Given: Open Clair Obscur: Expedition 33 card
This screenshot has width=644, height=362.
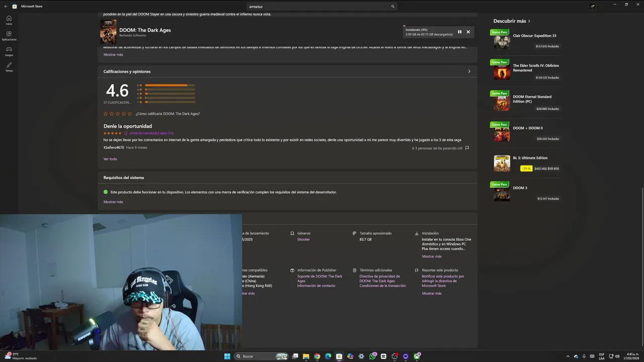Looking at the screenshot, I should (526, 39).
